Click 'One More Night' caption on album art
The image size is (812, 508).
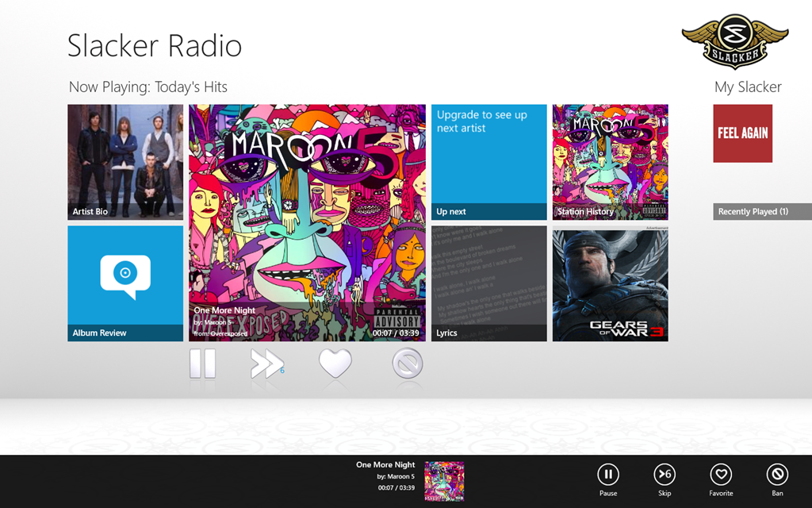point(224,310)
